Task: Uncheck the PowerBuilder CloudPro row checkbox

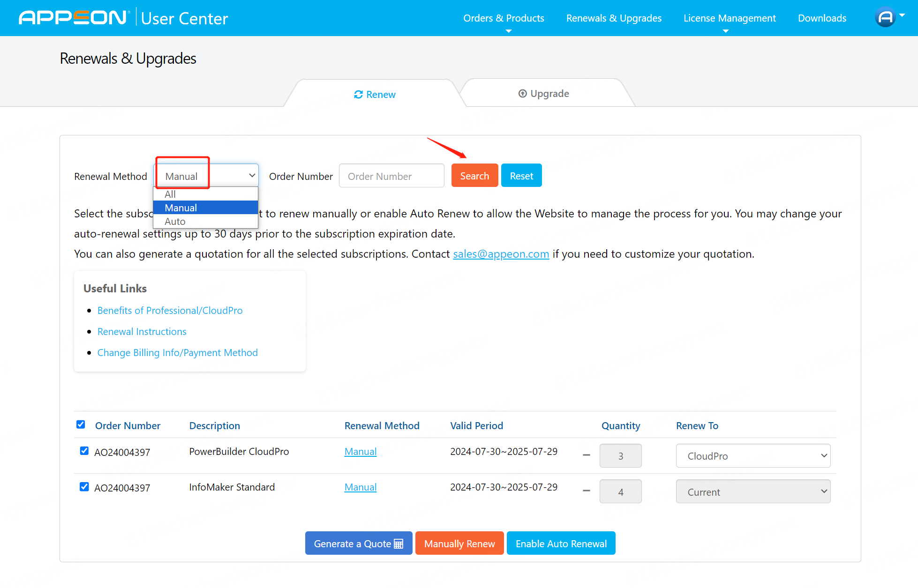Action: click(84, 451)
